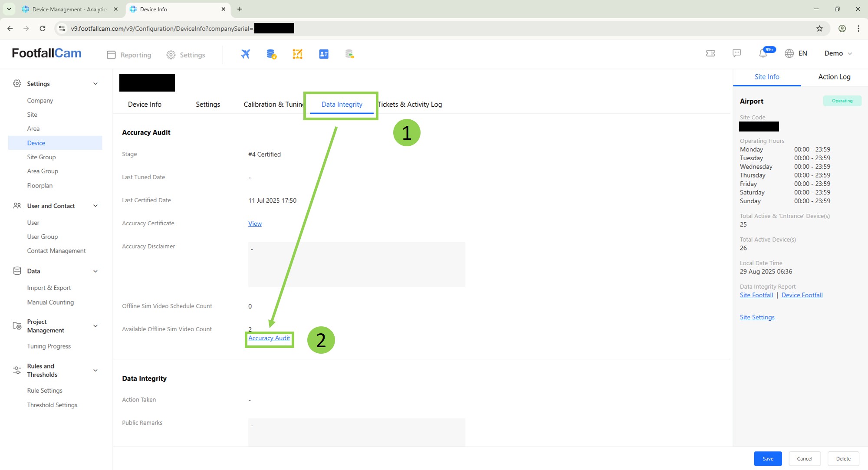Open the Demo account dropdown
The height and width of the screenshot is (470, 868).
pos(838,53)
